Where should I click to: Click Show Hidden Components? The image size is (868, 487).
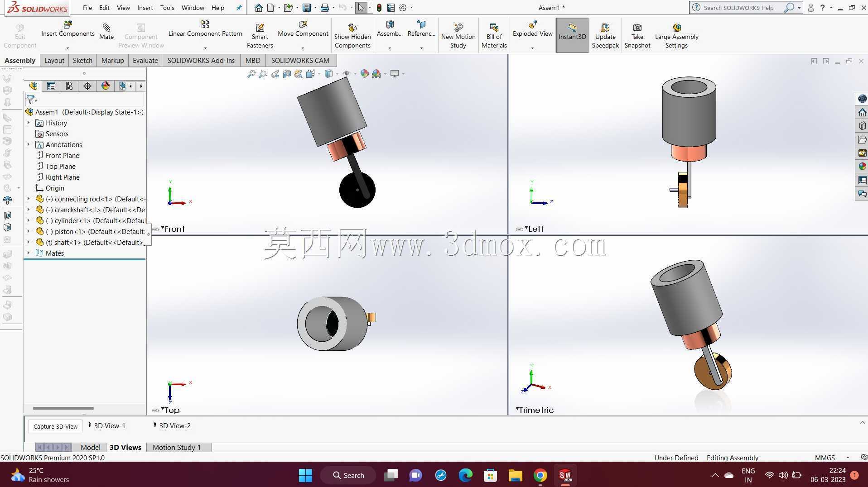tap(352, 35)
